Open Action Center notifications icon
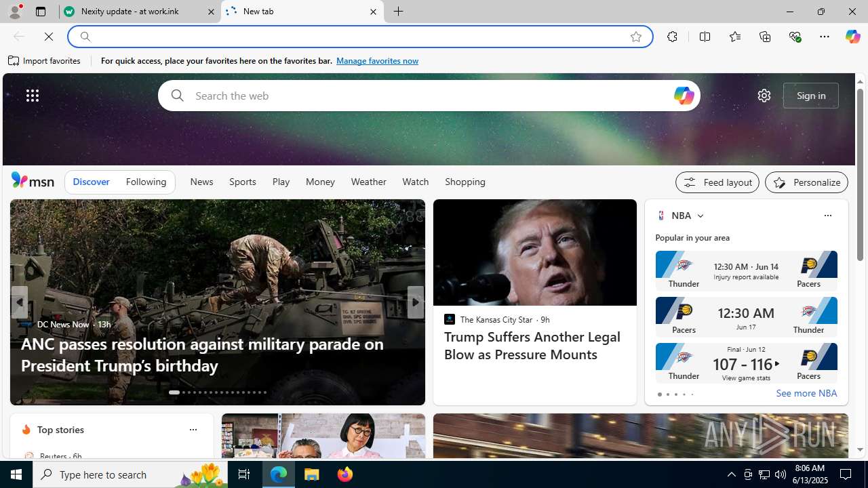Image resolution: width=868 pixels, height=488 pixels. [846, 474]
